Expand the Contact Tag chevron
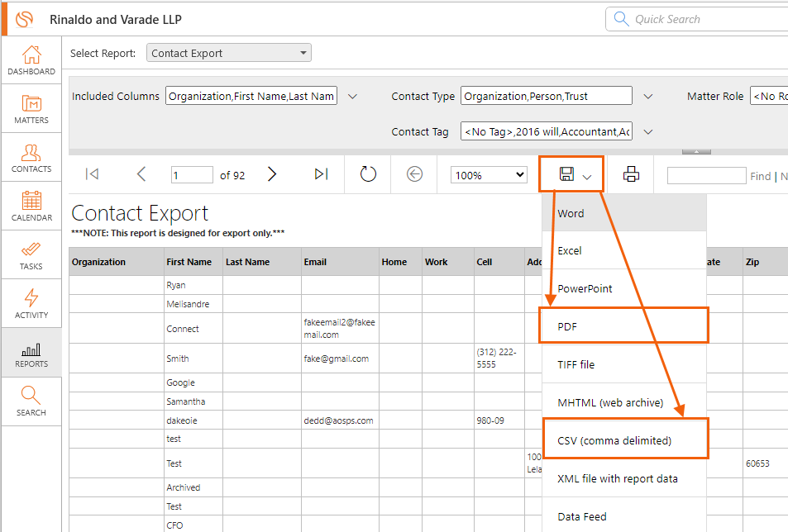The height and width of the screenshot is (532, 788). click(x=648, y=132)
